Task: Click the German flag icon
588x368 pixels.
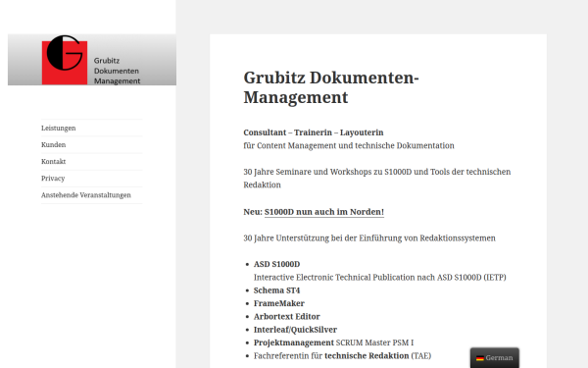Action: [x=480, y=358]
